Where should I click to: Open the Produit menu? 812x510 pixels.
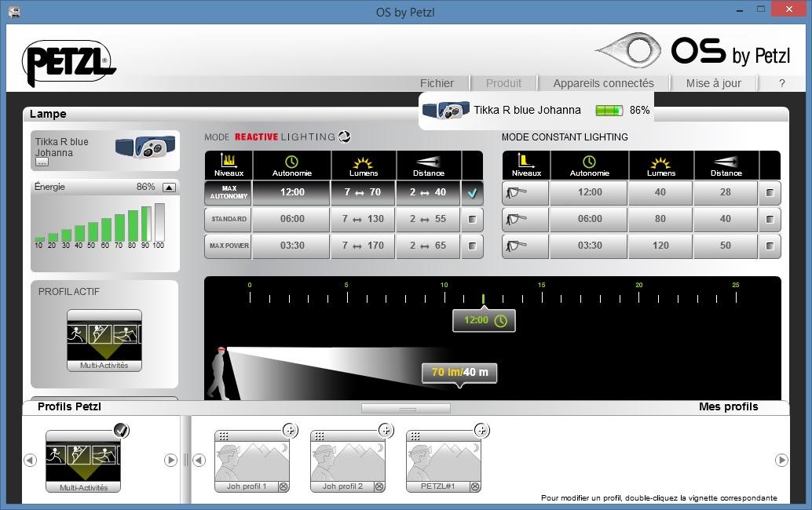503,83
